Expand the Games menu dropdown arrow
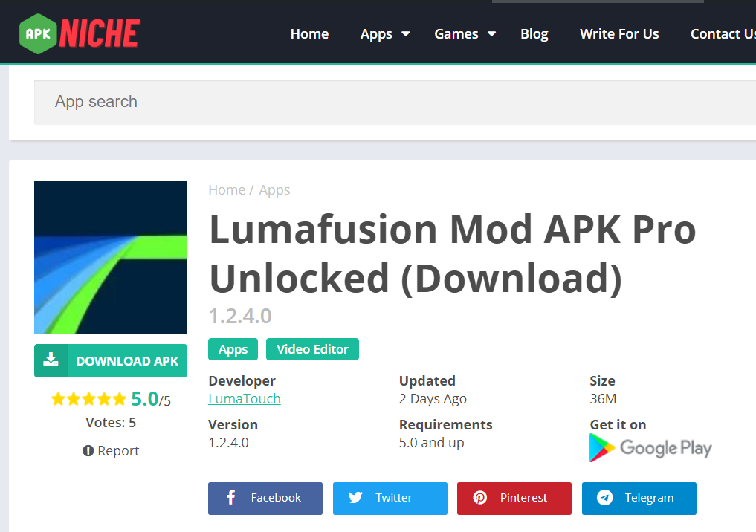Screen dimensions: 756x532 point(492,33)
